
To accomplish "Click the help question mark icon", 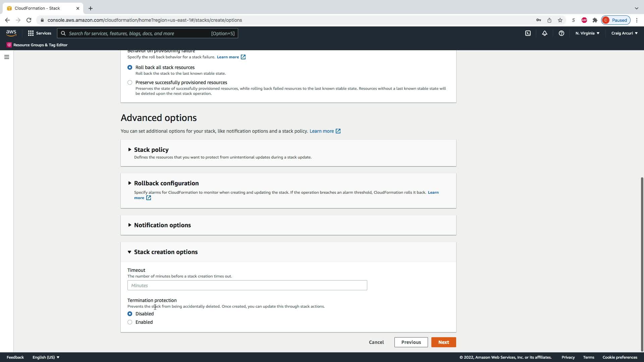I will click(561, 33).
